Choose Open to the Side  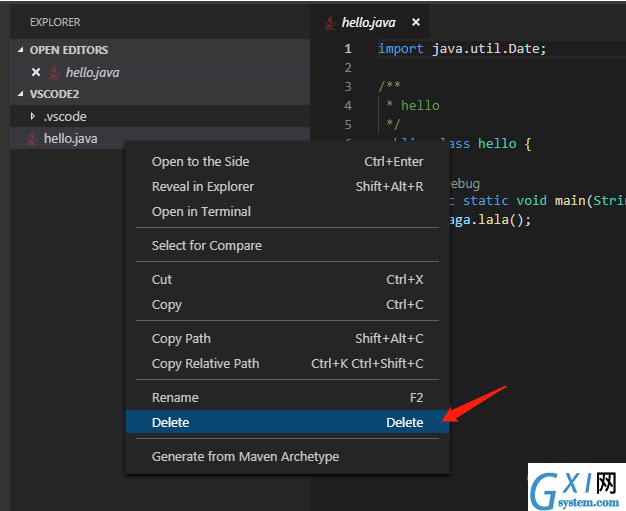287,161
